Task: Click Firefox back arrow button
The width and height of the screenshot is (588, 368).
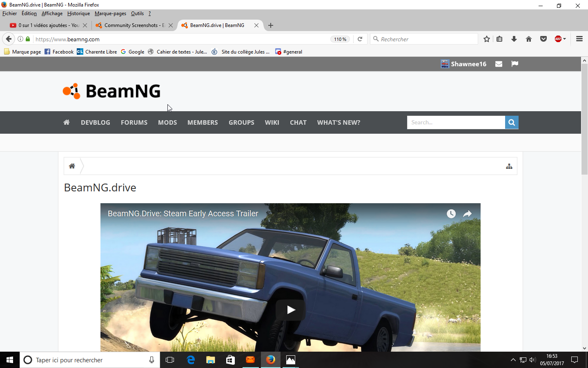Action: coord(9,39)
